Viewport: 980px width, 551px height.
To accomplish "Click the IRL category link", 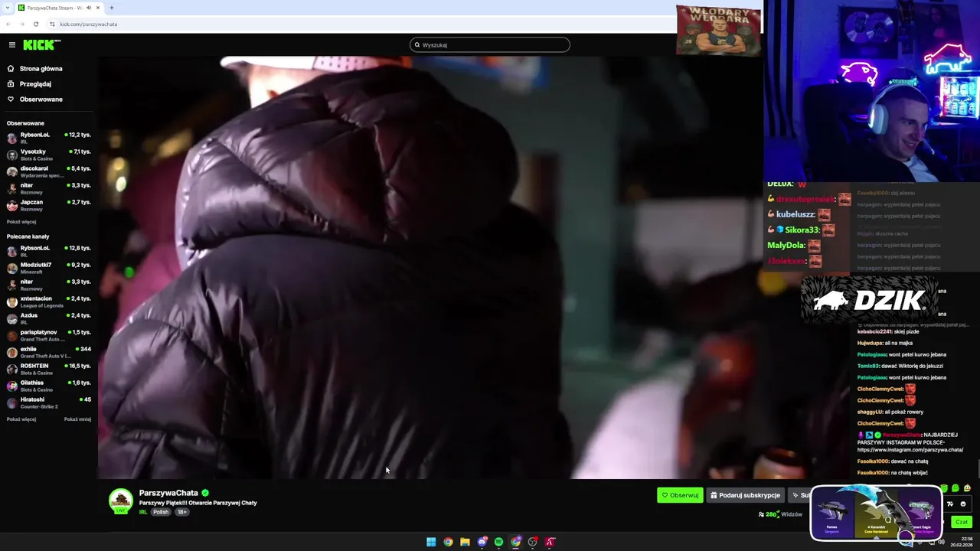I will [x=143, y=512].
